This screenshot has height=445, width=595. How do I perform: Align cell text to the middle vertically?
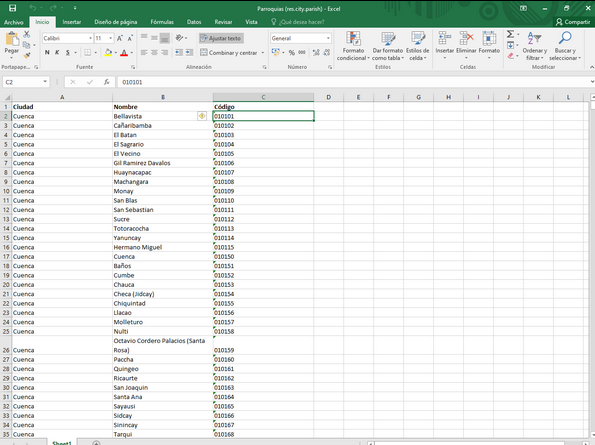154,38
